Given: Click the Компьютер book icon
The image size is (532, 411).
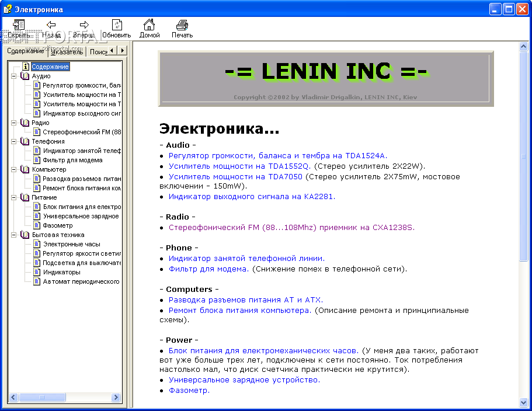Looking at the screenshot, I should pos(25,169).
